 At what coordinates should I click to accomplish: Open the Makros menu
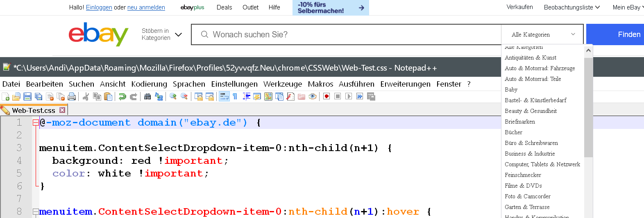[320, 84]
